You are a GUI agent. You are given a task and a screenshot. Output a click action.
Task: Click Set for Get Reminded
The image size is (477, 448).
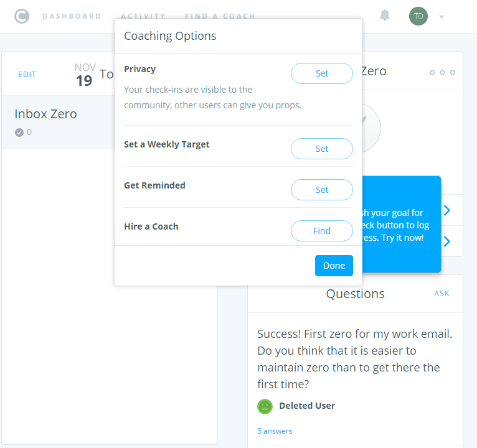[x=321, y=190]
